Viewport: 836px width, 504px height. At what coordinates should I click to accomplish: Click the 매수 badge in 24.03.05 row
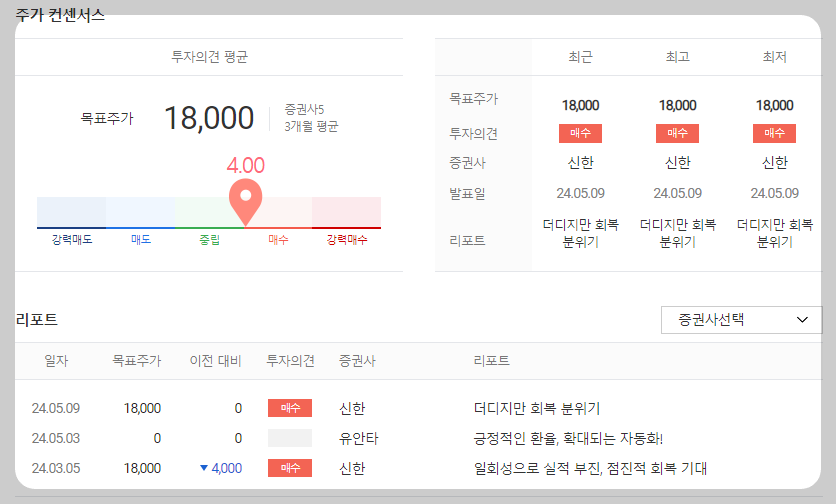pos(290,468)
